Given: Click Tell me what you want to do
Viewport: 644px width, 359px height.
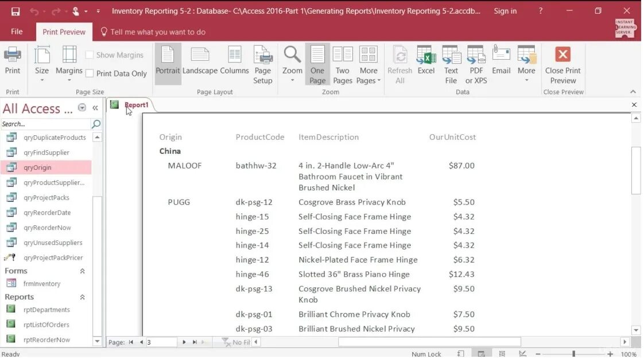Looking at the screenshot, I should tap(158, 32).
